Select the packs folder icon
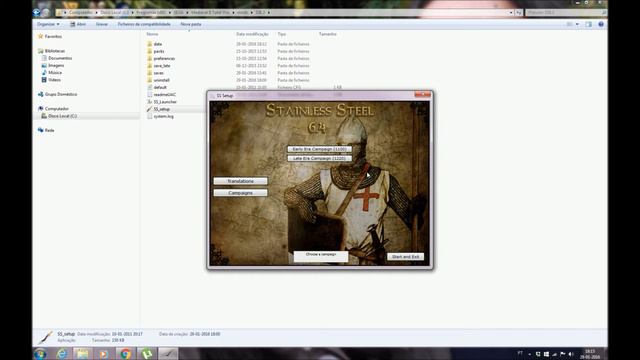640x360 pixels. [149, 51]
